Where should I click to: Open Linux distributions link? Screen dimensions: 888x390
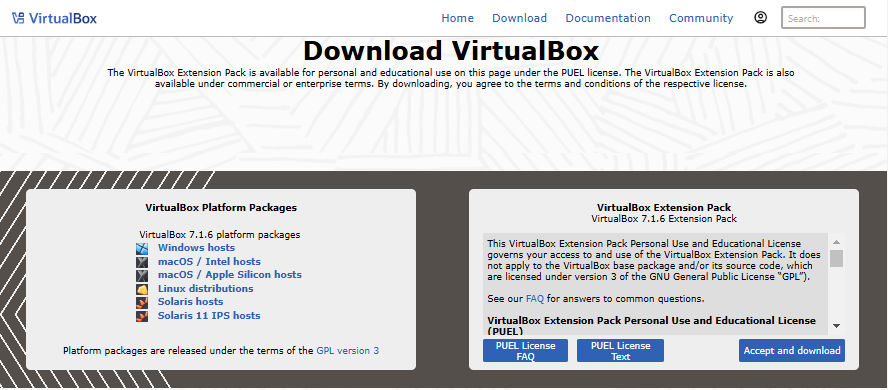(x=206, y=289)
